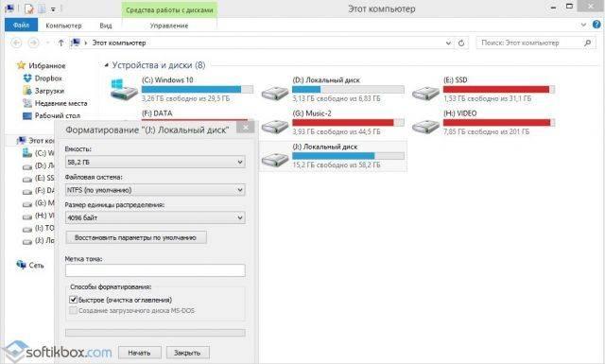
Task: Open the Файл menu tab
Action: 21,26
